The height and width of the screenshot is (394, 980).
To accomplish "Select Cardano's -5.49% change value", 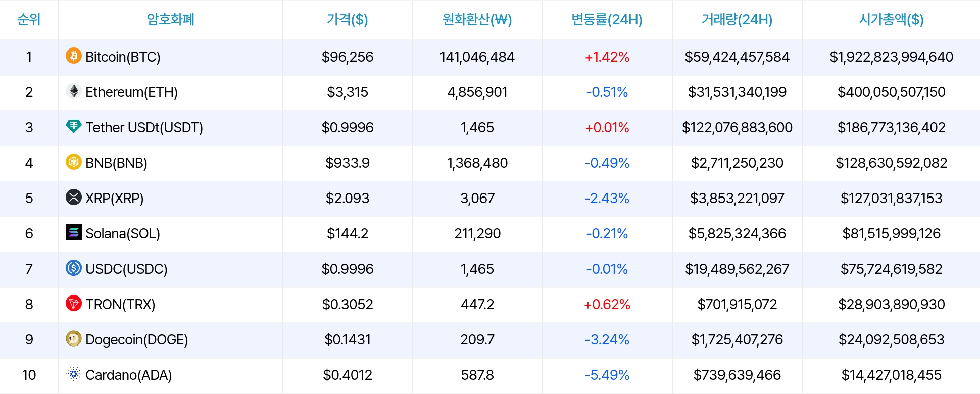I will (x=607, y=375).
